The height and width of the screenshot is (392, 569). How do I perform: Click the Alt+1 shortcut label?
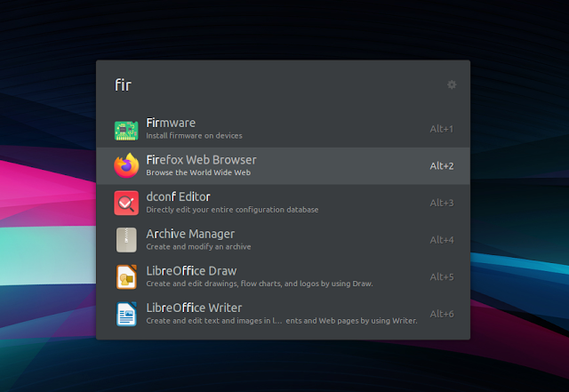pyautogui.click(x=442, y=129)
